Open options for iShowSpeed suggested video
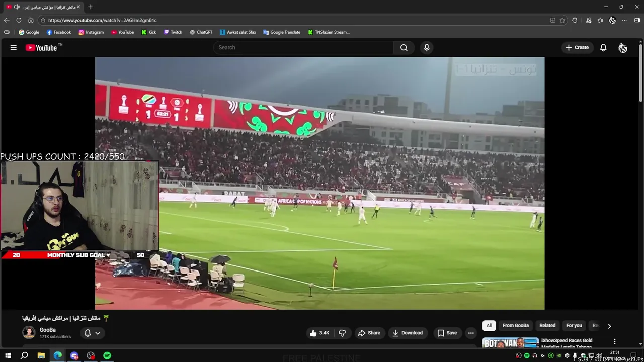This screenshot has width=644, height=362. [x=614, y=342]
